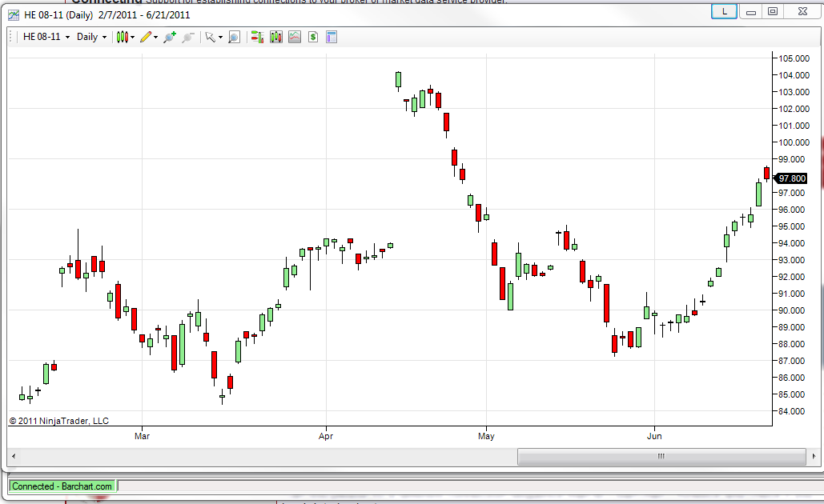Click the horizontal scrollbar thumb
Viewport: 824px width, 504px height.
tap(661, 456)
